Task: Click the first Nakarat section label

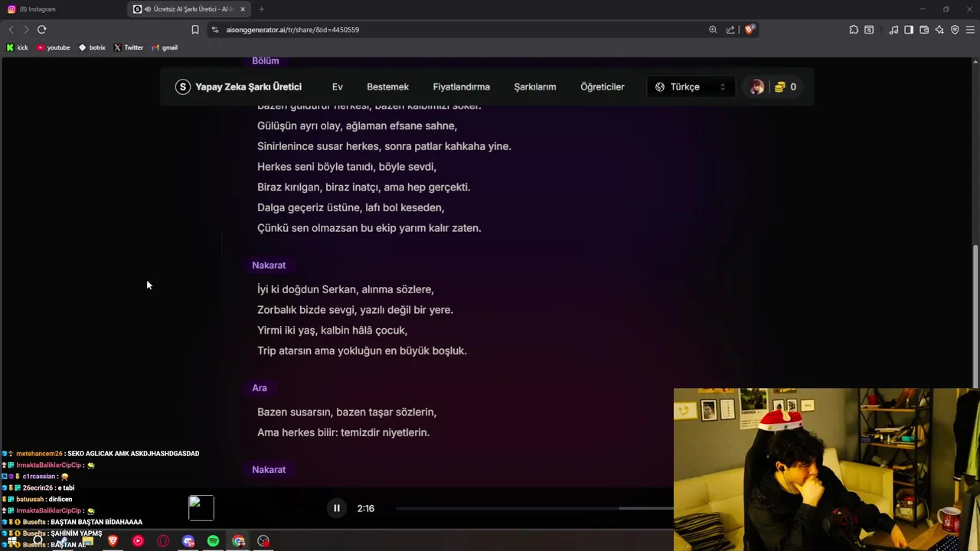Action: [x=269, y=265]
